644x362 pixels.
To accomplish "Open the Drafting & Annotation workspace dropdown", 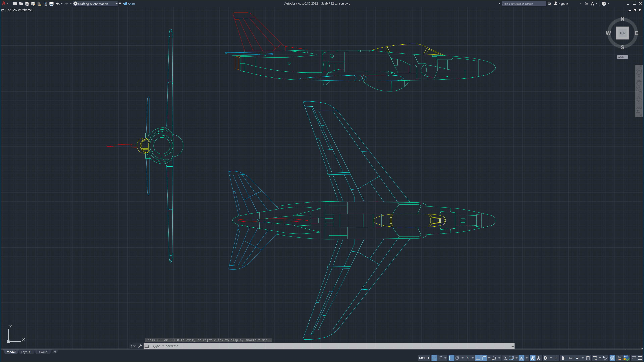I will click(x=95, y=4).
